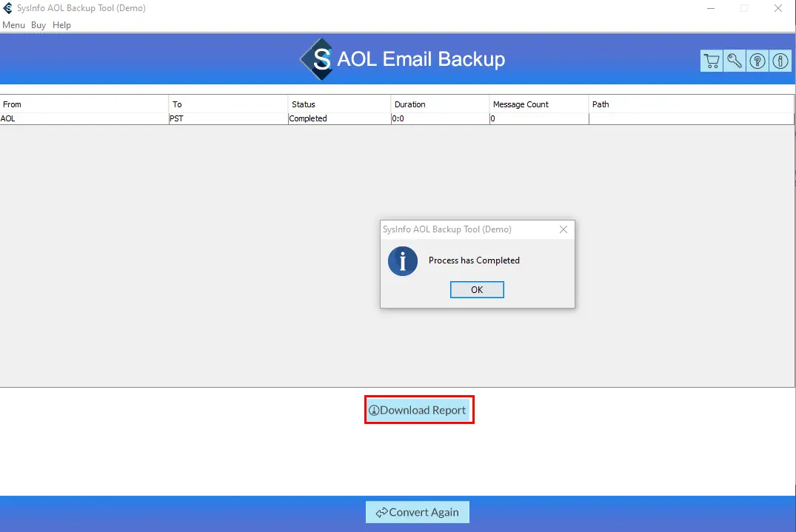The image size is (796, 532).
Task: Click the Process has Completed message
Action: pos(474,260)
